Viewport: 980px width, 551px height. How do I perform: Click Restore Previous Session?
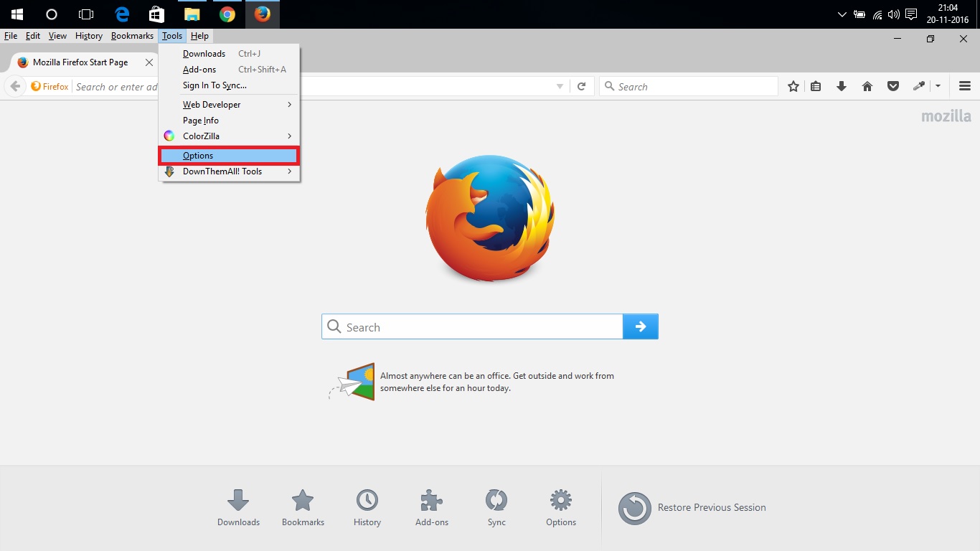click(x=692, y=508)
